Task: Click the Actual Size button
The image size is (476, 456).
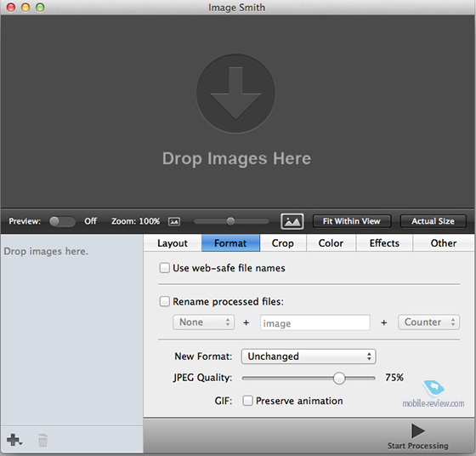Action: [433, 221]
